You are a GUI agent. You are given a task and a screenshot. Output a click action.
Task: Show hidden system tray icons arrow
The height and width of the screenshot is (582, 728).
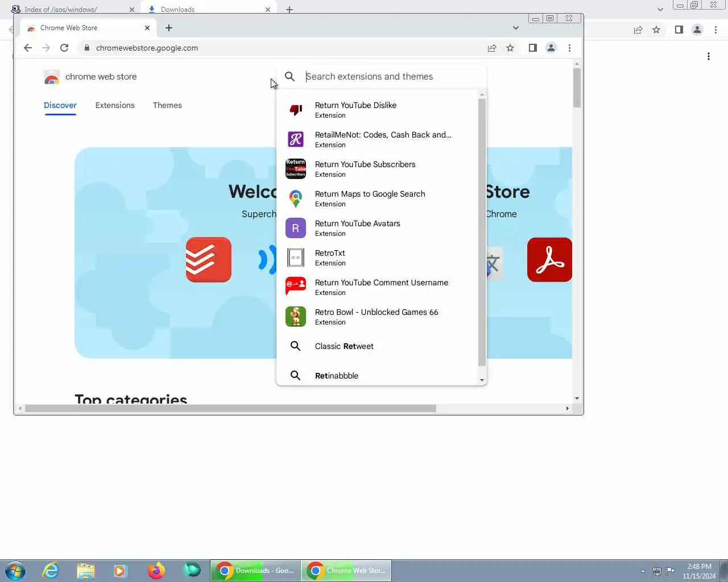pos(643,571)
